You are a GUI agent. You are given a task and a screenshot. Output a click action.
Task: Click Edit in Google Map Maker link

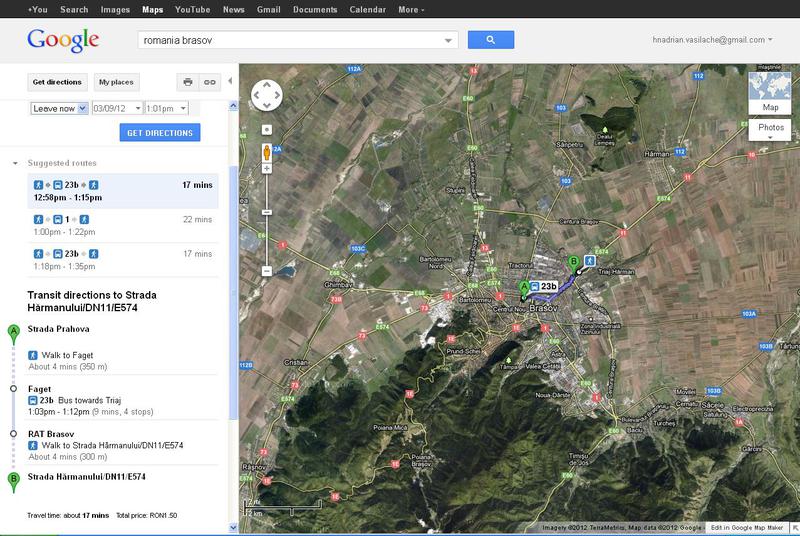coord(746,527)
